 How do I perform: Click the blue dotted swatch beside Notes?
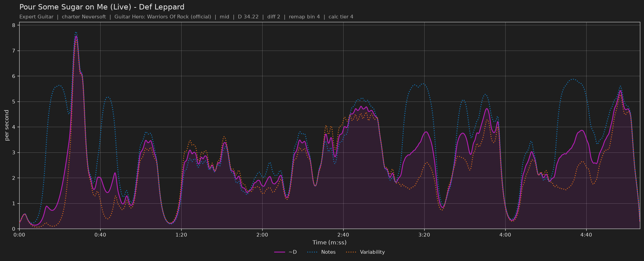313,252
